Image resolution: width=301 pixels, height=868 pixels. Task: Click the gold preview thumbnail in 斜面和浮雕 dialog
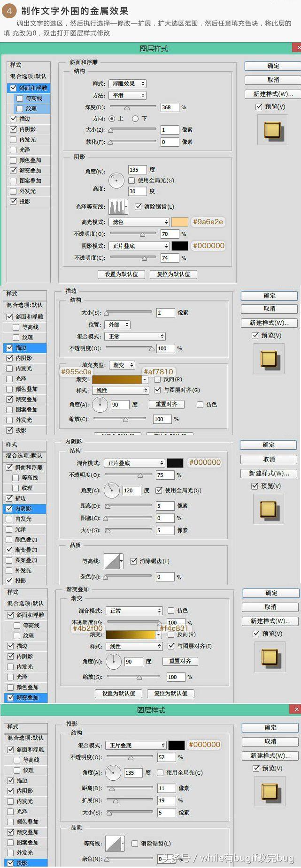(x=272, y=130)
